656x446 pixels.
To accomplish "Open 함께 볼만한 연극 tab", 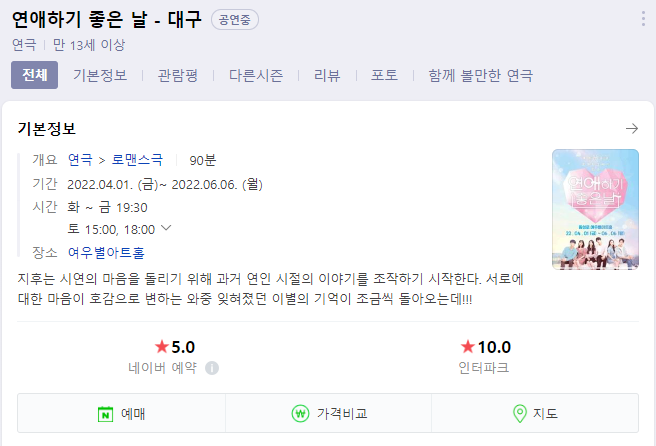I will coord(480,75).
